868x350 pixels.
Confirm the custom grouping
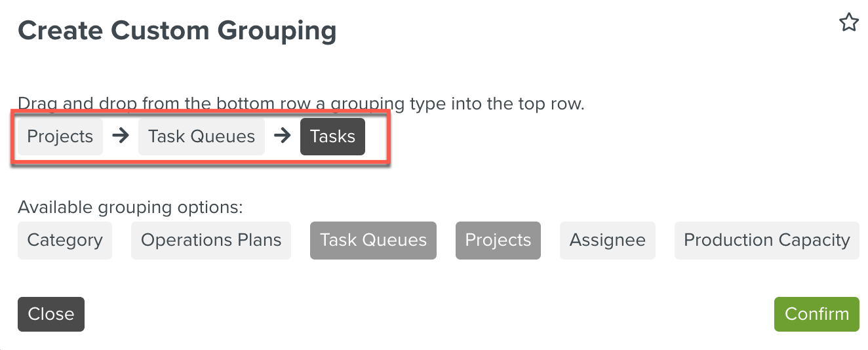(x=816, y=314)
